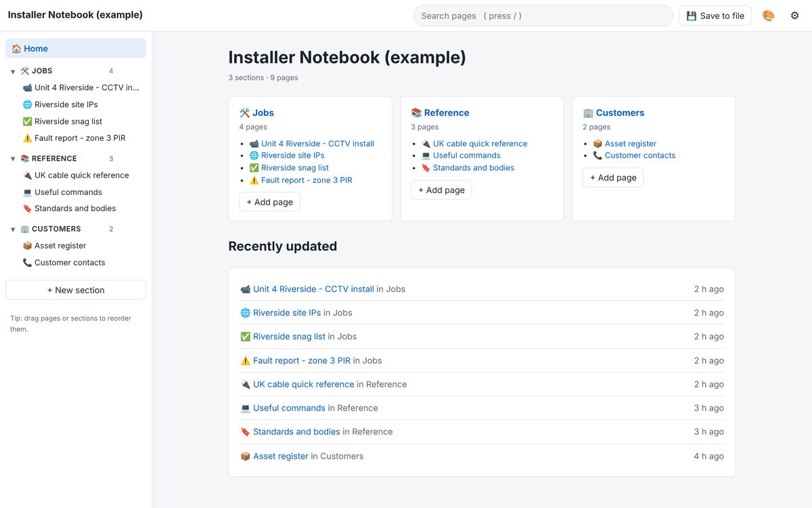Open Useful commands in Recently updated

[x=283, y=408]
